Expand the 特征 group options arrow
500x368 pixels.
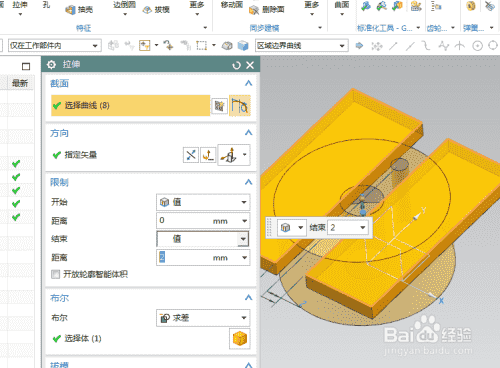(x=205, y=28)
